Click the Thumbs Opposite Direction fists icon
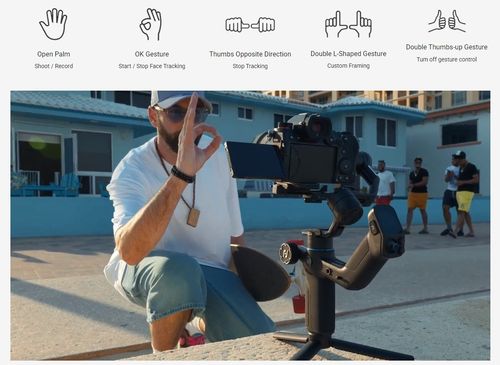The width and height of the screenshot is (500, 365). (x=250, y=25)
